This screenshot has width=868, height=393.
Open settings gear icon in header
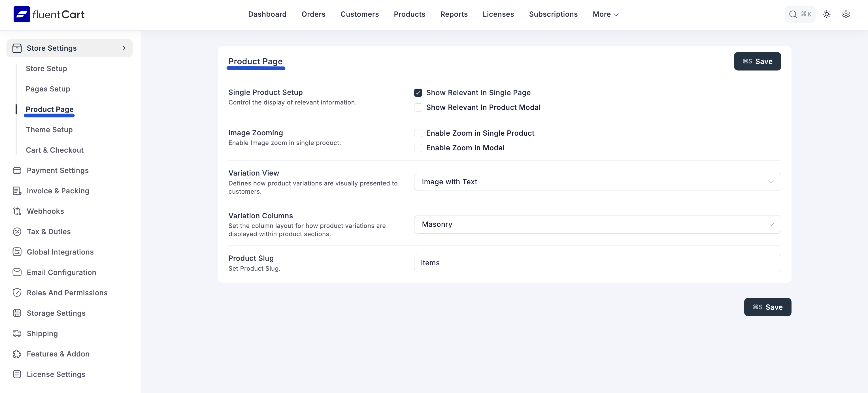coord(846,14)
